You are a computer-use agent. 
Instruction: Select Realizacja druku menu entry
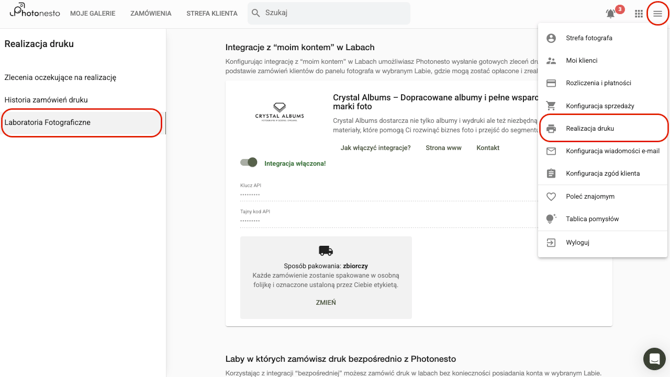602,128
